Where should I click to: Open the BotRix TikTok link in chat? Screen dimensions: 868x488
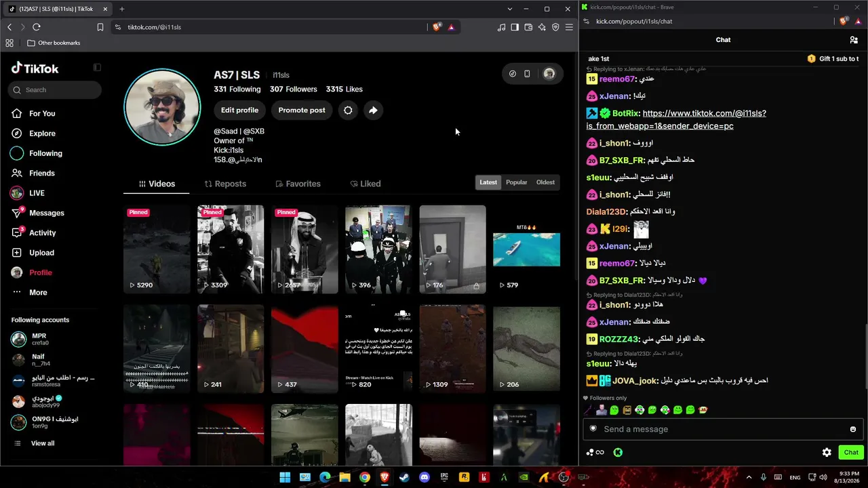(x=677, y=119)
